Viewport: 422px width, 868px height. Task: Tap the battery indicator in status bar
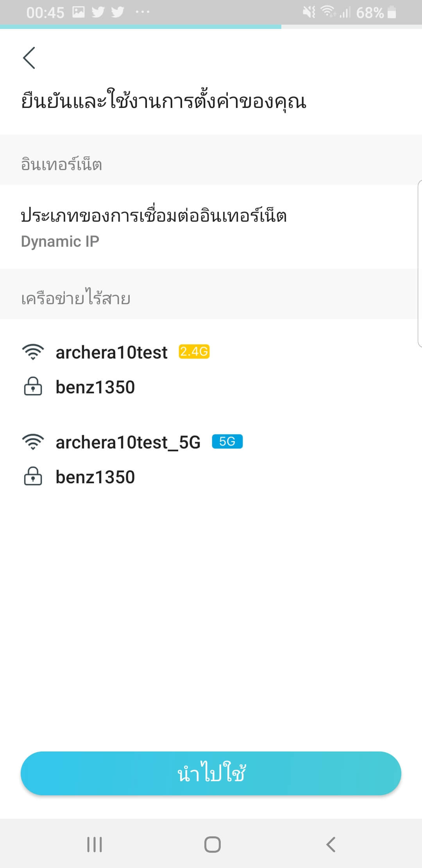pyautogui.click(x=391, y=13)
